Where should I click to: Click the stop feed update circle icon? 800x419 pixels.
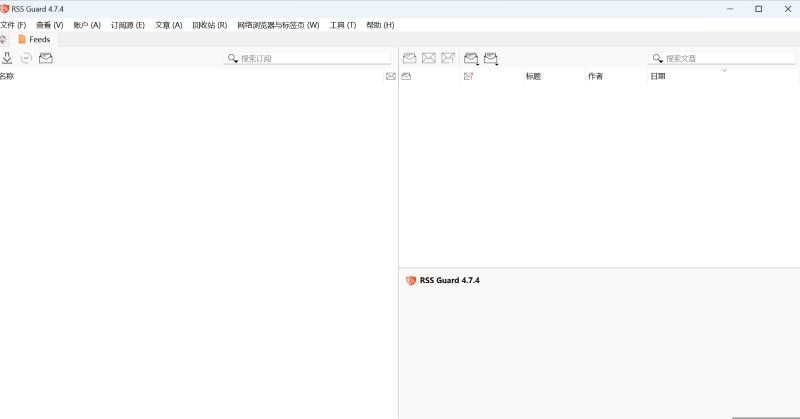pyautogui.click(x=26, y=58)
